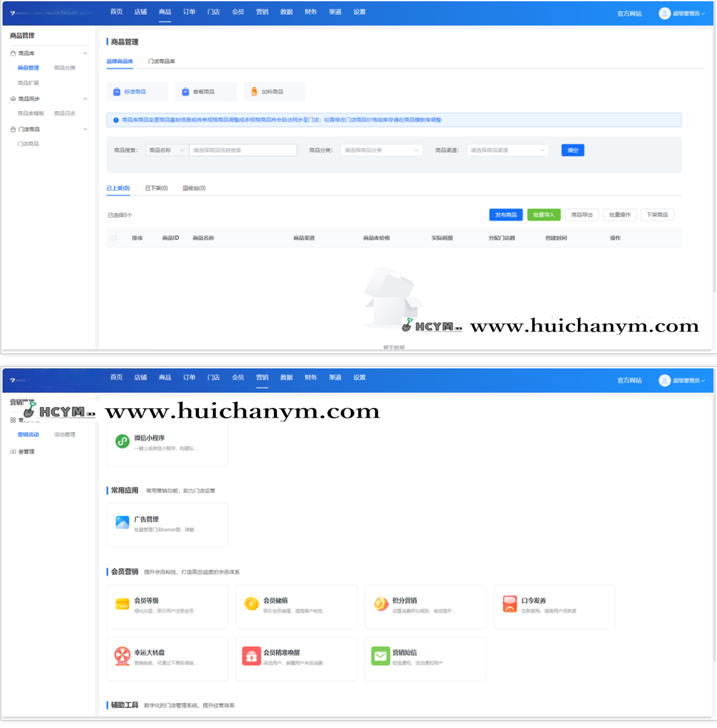Viewport: 717px width, 728px height.
Task: Click the 门店商品 icon in sidebar
Action: tap(13, 129)
